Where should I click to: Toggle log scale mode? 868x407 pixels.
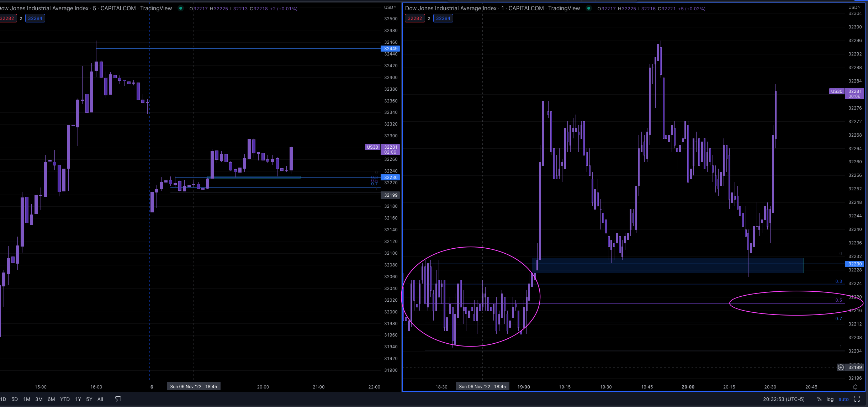click(830, 399)
